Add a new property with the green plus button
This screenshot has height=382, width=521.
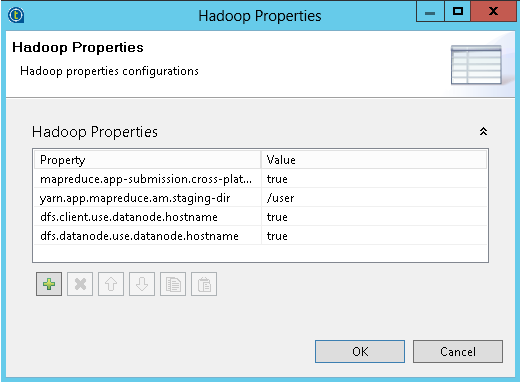click(49, 284)
